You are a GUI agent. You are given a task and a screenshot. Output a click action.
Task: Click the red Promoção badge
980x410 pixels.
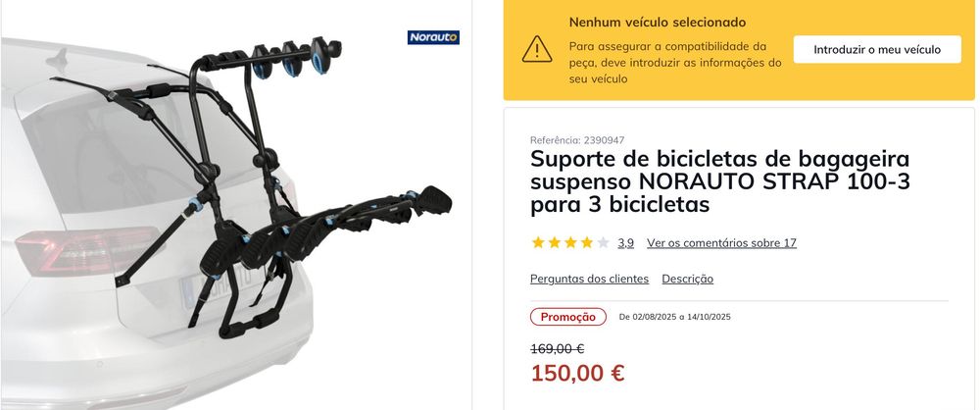[568, 317]
